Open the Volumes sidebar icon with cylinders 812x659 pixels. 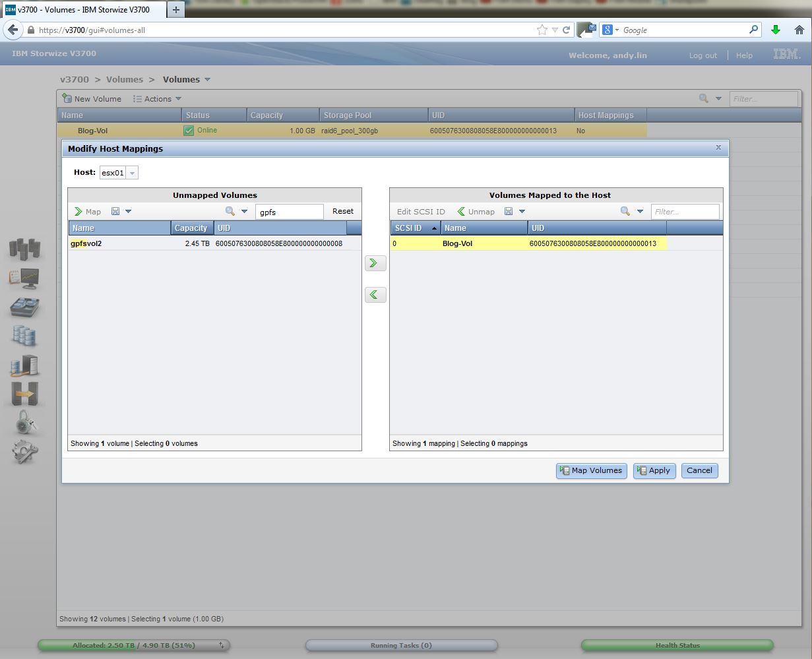tap(24, 336)
